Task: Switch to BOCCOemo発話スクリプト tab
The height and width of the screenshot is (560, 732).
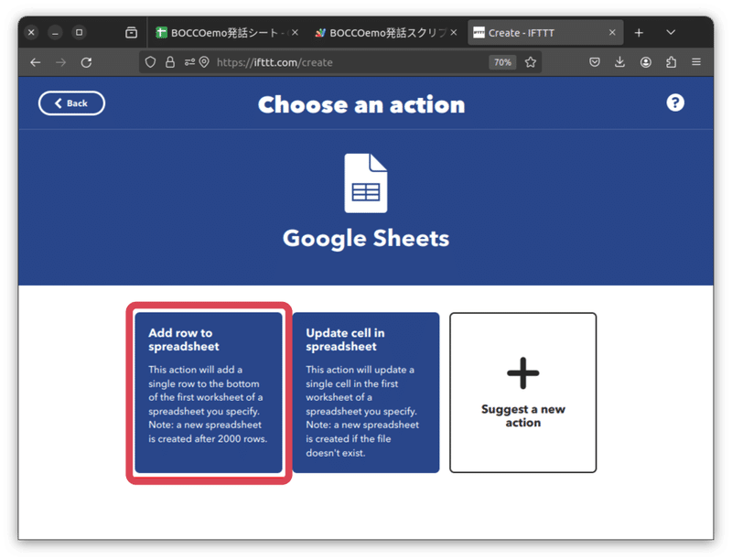Action: tap(383, 33)
